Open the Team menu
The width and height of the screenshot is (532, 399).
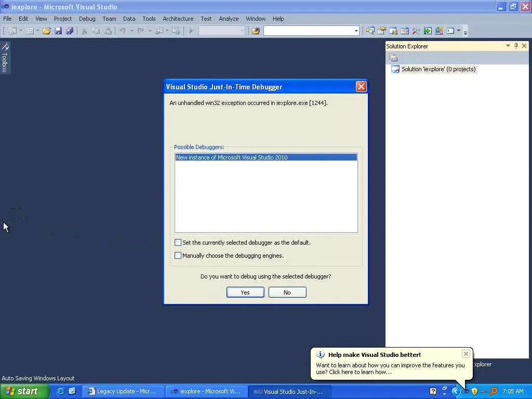(x=109, y=19)
